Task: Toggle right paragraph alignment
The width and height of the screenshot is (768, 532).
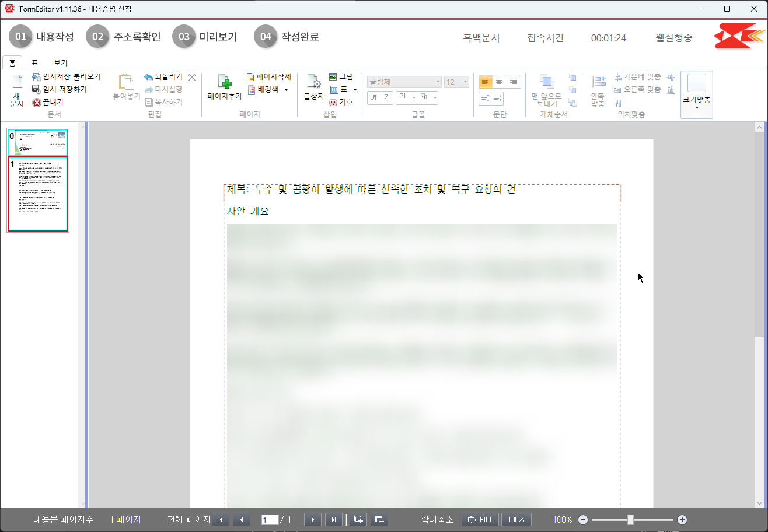Action: (x=513, y=82)
